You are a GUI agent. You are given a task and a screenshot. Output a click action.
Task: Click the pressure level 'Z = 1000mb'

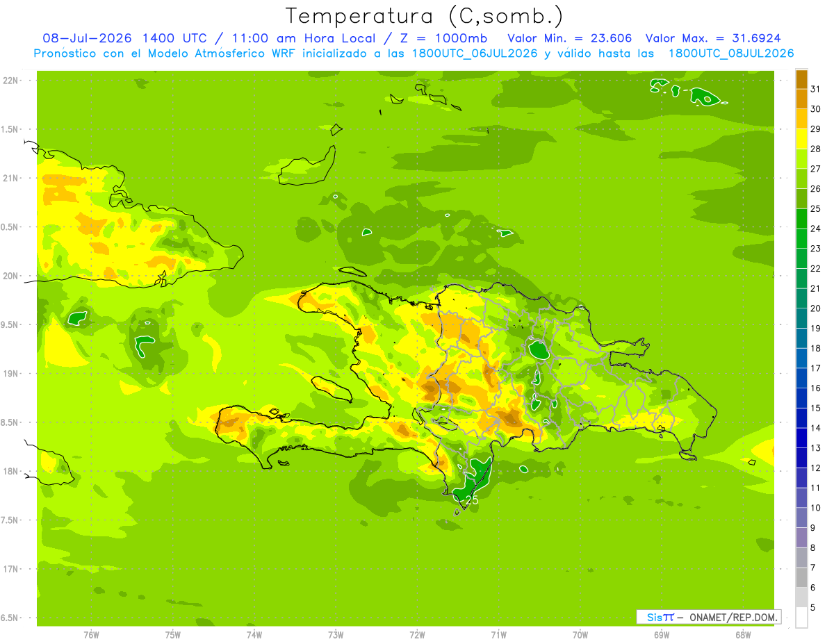coord(443,38)
